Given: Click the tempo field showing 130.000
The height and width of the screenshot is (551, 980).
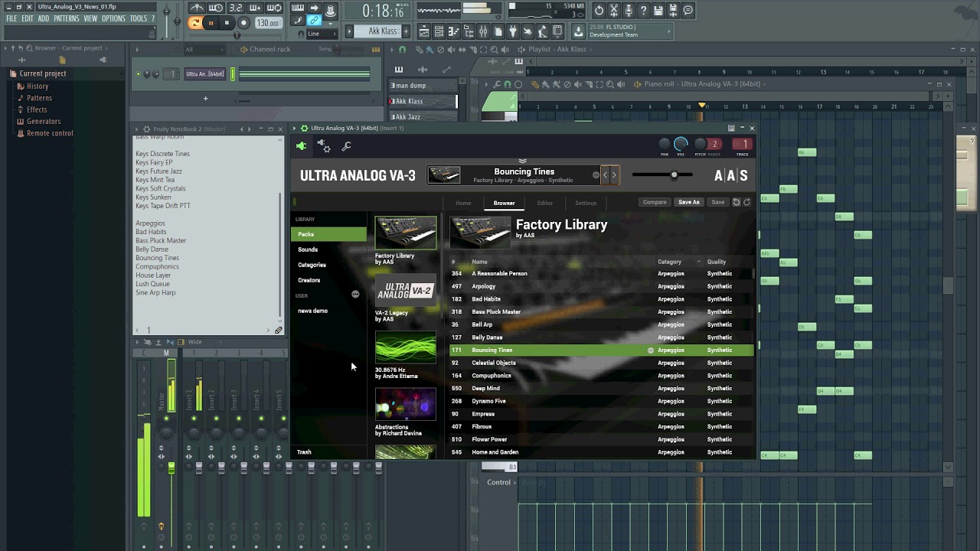Looking at the screenshot, I should (x=268, y=23).
